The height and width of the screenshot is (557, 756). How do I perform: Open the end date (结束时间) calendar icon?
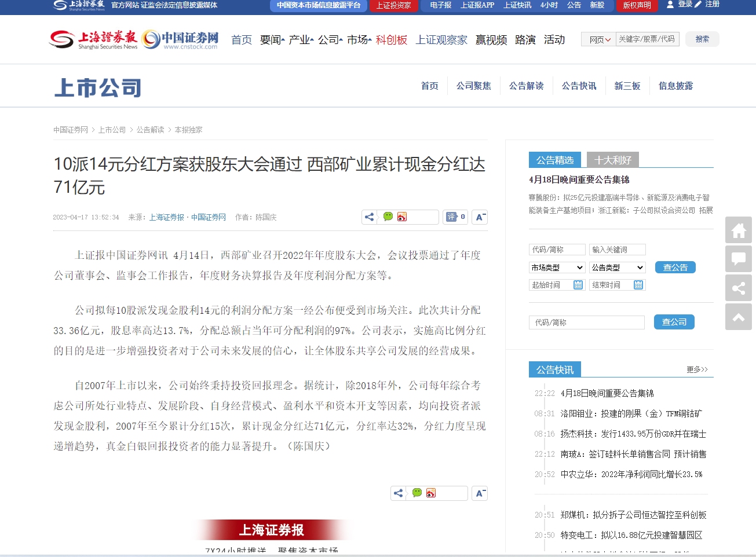638,285
